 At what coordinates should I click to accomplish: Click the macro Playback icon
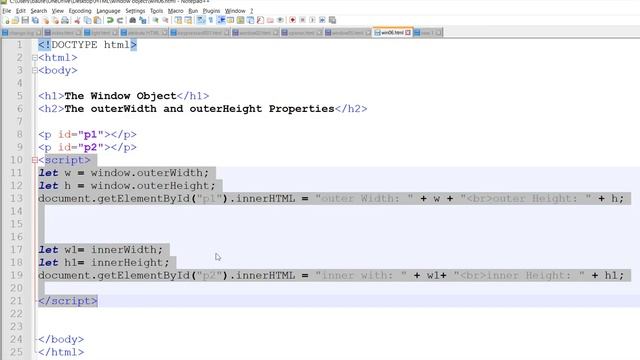pyautogui.click(x=312, y=20)
